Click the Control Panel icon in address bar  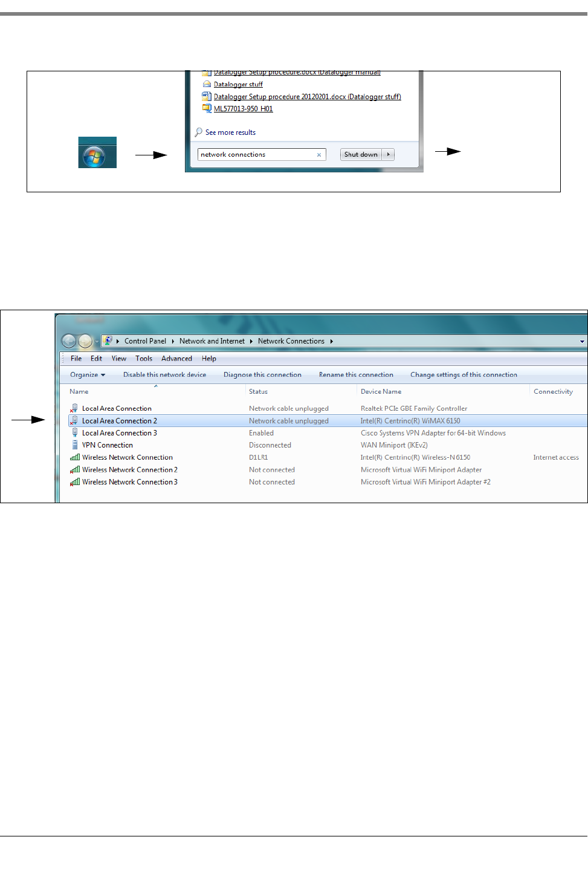coord(108,341)
